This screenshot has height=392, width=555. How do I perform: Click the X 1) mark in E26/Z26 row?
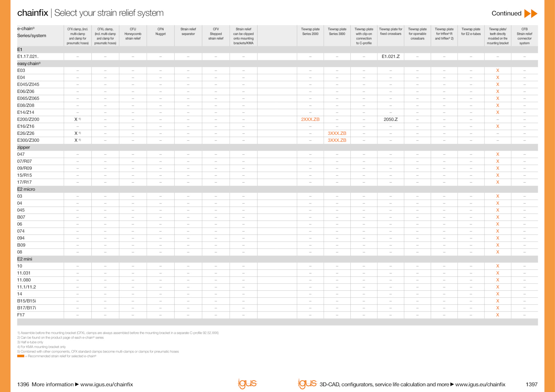pyautogui.click(x=78, y=133)
